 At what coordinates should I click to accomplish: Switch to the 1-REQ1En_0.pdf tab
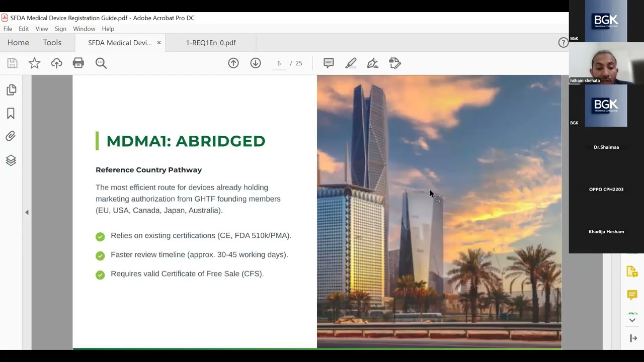pos(211,43)
